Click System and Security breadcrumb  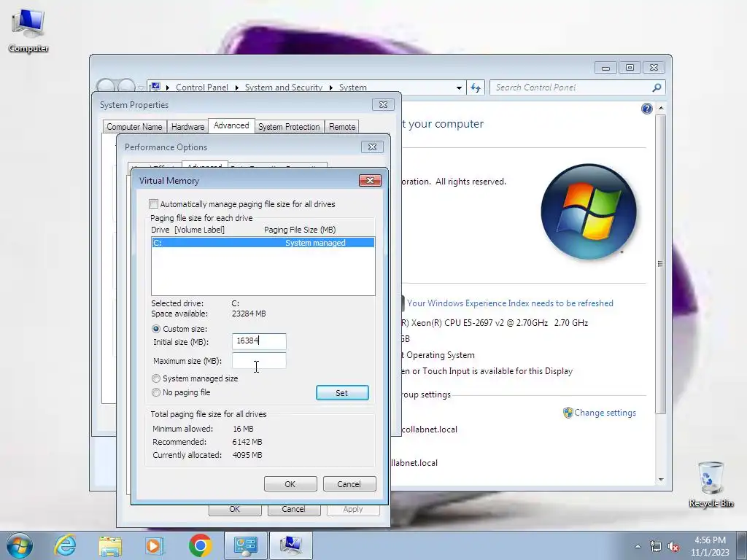coord(284,87)
